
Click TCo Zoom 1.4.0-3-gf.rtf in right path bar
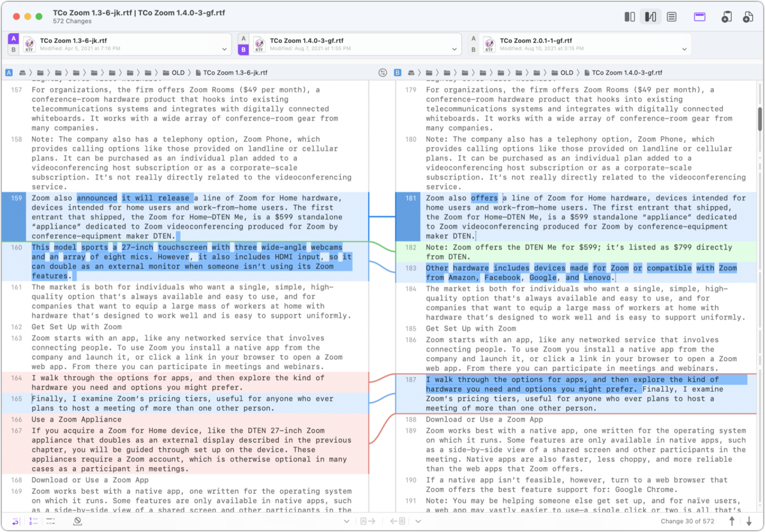[x=627, y=73]
